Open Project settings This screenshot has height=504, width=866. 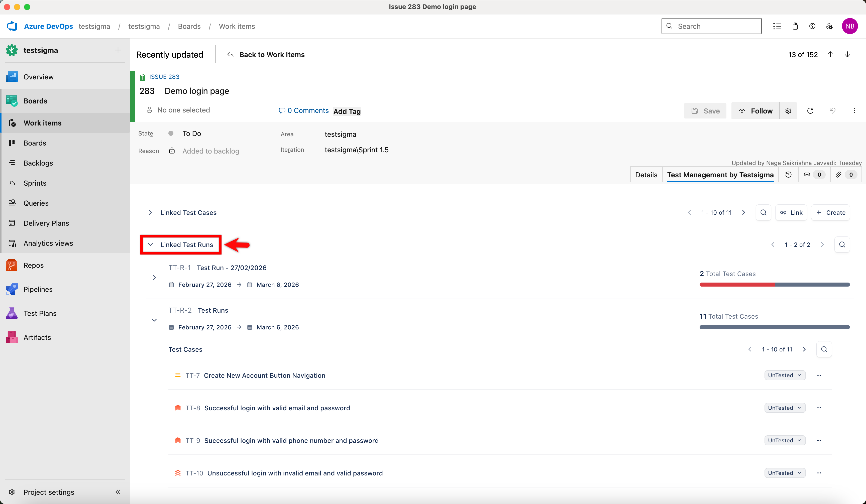pyautogui.click(x=49, y=492)
